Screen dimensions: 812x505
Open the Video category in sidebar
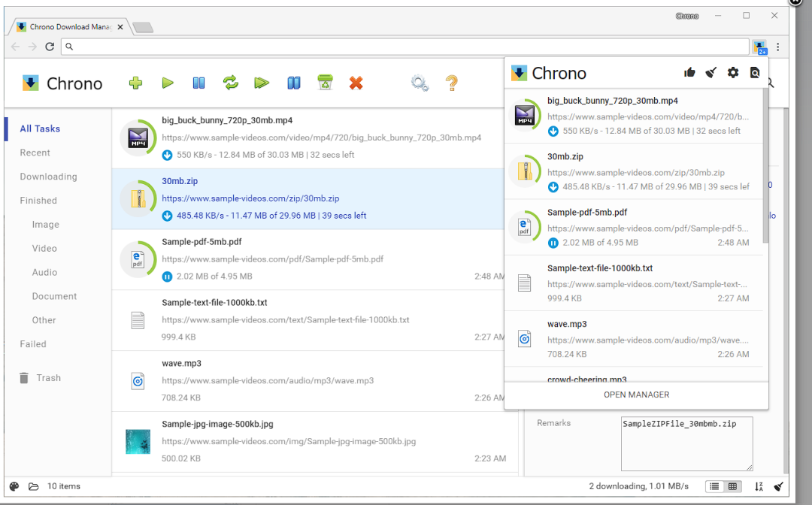44,248
